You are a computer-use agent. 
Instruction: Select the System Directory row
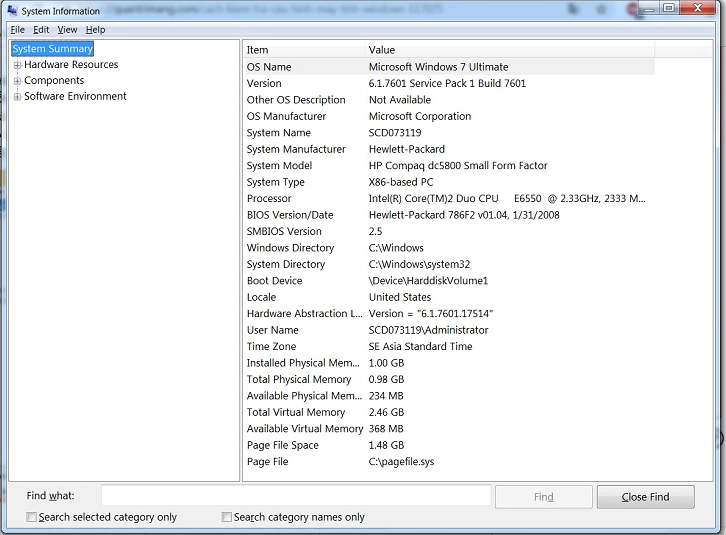tap(449, 264)
